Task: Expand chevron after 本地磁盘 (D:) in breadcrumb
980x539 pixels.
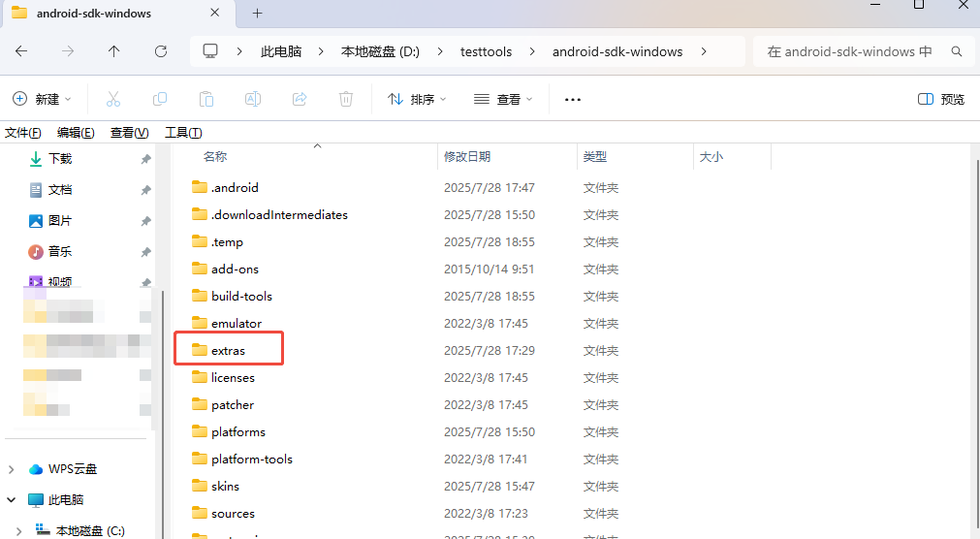Action: point(440,51)
